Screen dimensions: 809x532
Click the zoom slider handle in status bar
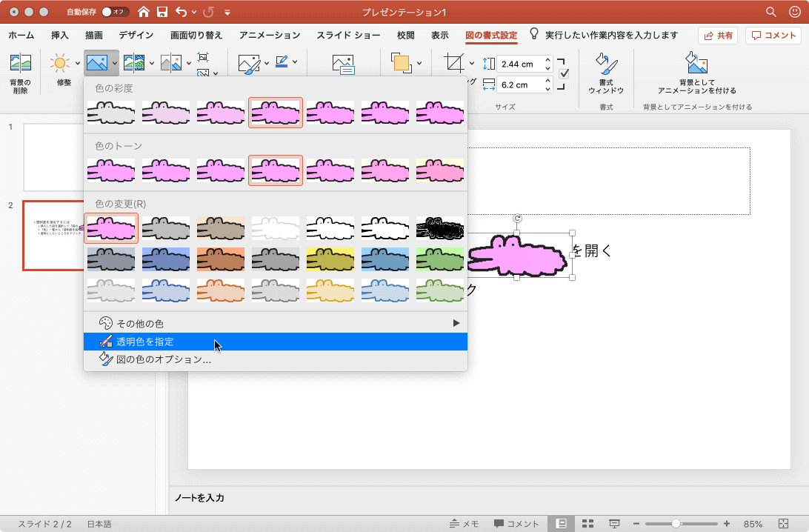[x=676, y=524]
